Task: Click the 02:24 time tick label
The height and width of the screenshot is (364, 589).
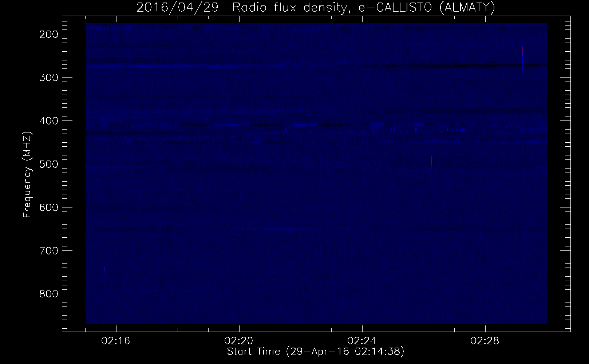Action: click(362, 341)
